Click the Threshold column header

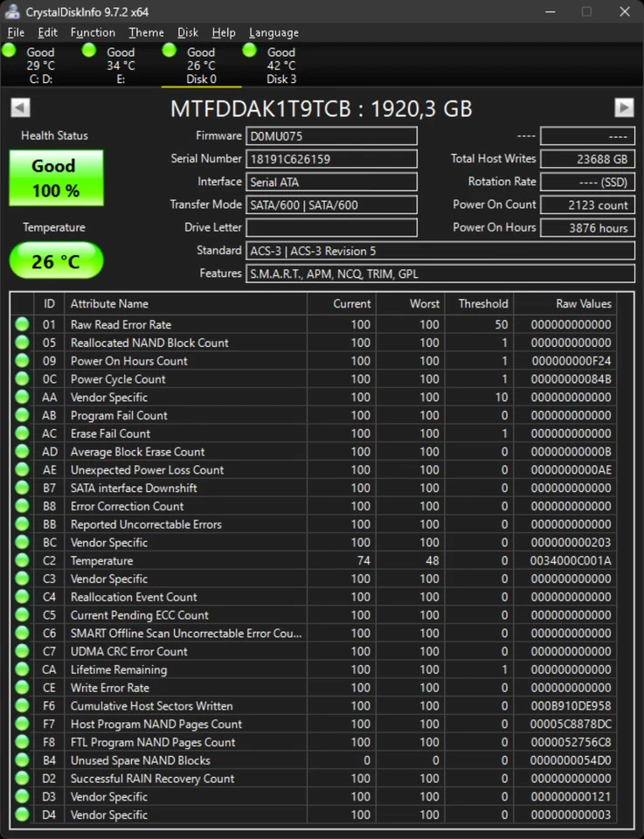[x=479, y=303]
